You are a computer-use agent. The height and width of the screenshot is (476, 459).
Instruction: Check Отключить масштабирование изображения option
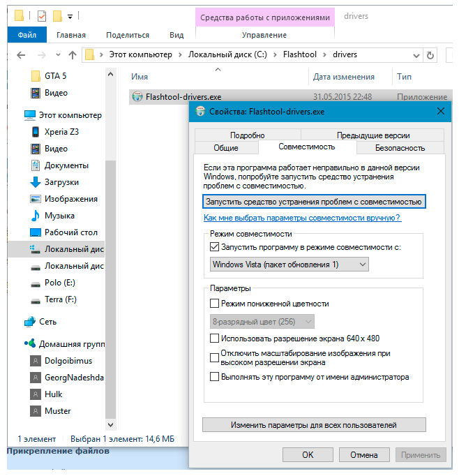click(214, 357)
